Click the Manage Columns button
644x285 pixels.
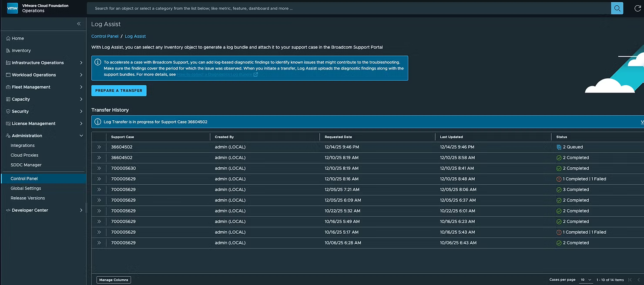[x=114, y=280]
